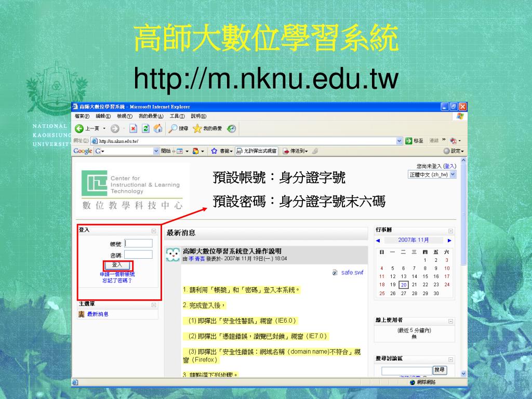
Task: Click the safe.swf file icon
Action: (x=335, y=272)
